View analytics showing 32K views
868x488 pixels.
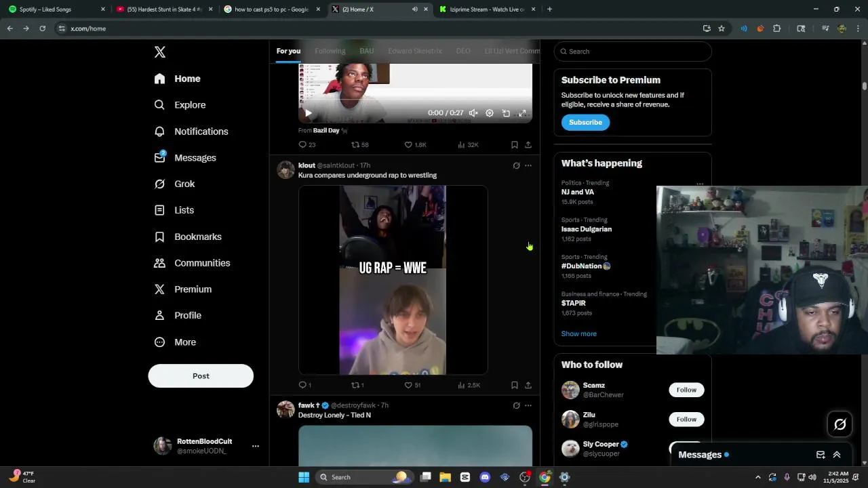click(x=468, y=145)
